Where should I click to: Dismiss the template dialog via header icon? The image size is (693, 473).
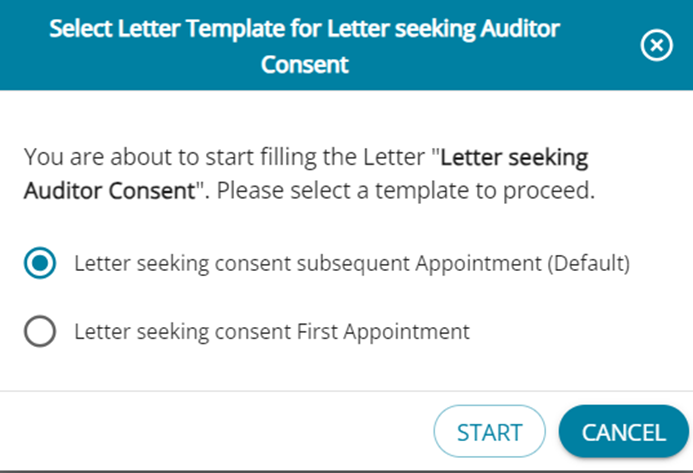(x=656, y=46)
